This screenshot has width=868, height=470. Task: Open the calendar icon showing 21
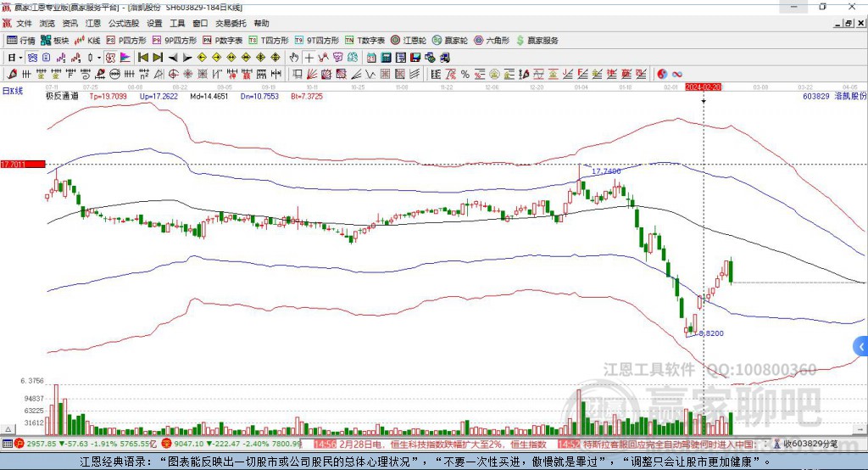click(371, 58)
